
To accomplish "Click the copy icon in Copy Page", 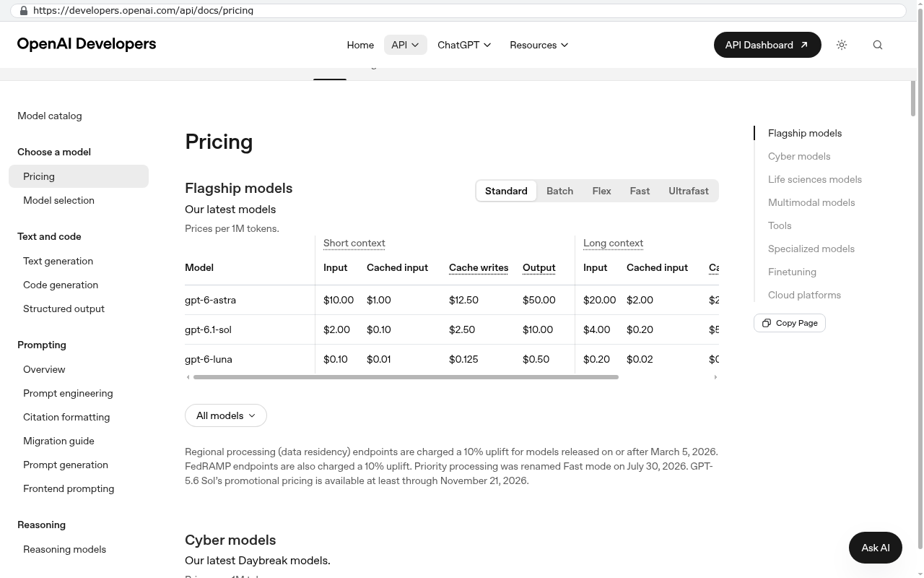I will (x=767, y=323).
